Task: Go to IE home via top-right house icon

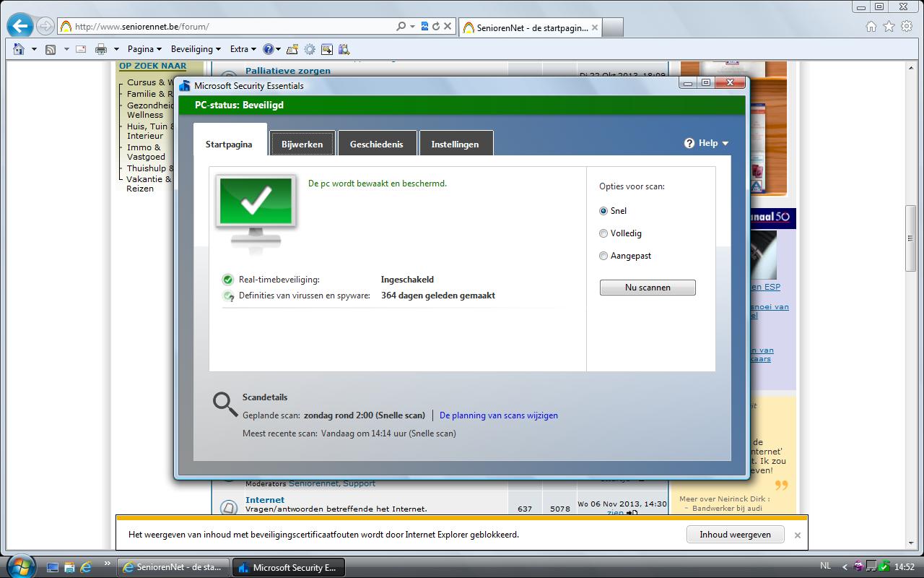Action: click(871, 27)
